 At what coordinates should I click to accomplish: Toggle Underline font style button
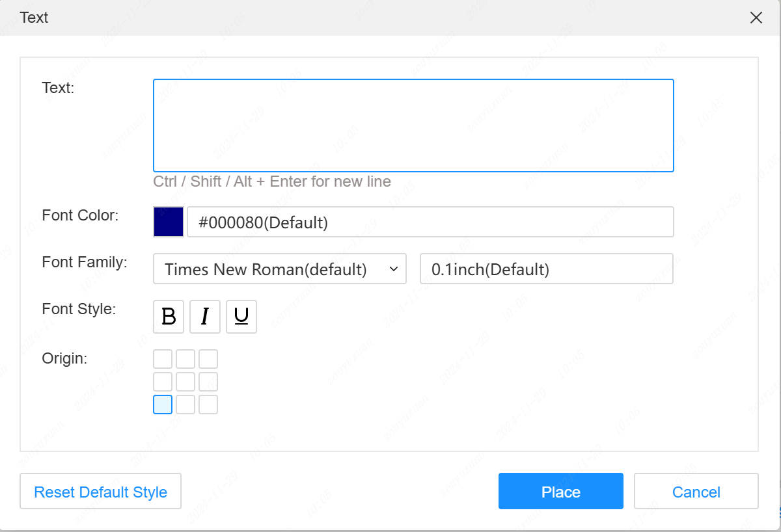click(x=241, y=317)
